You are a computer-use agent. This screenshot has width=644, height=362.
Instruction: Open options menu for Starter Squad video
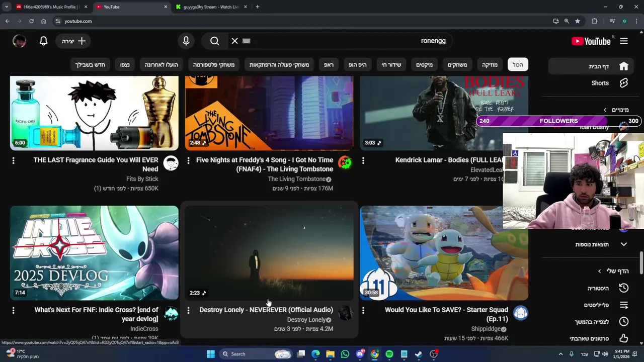tap(363, 310)
